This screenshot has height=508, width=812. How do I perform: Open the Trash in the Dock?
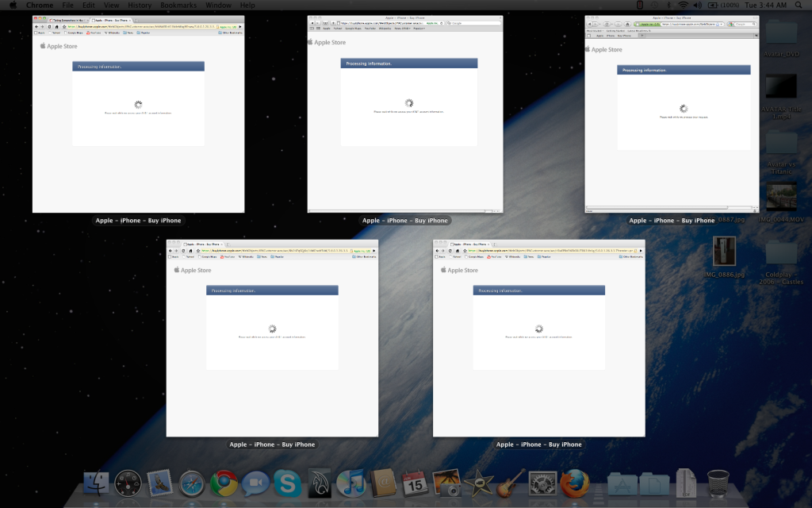click(x=718, y=483)
